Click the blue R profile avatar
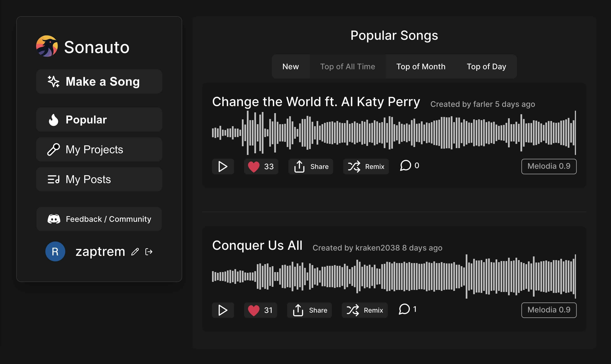This screenshot has width=611, height=364. click(55, 251)
